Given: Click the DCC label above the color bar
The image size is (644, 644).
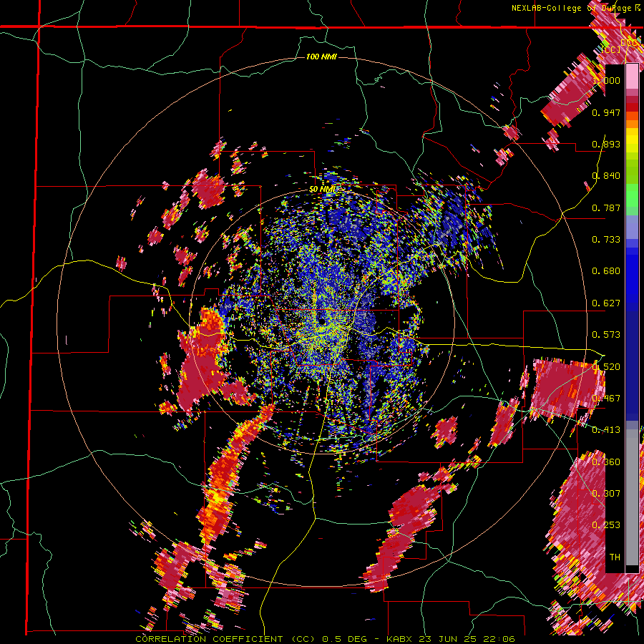Looking at the screenshot, I should coord(628,43).
